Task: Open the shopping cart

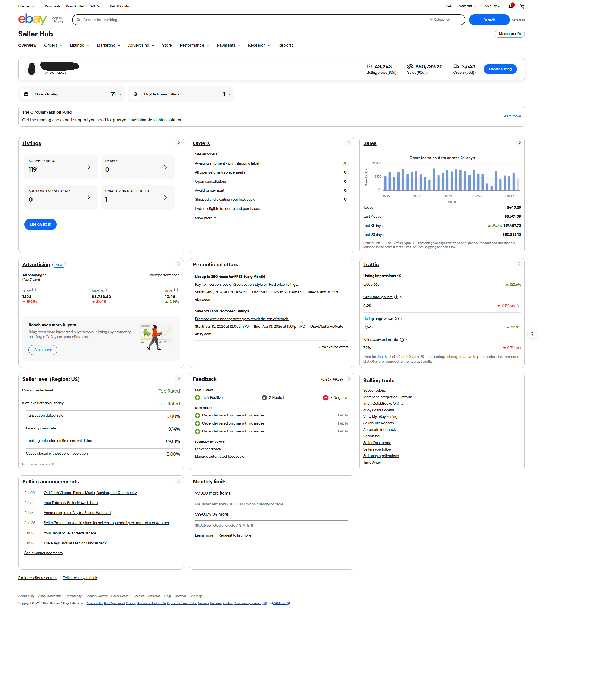Action: pos(522,6)
